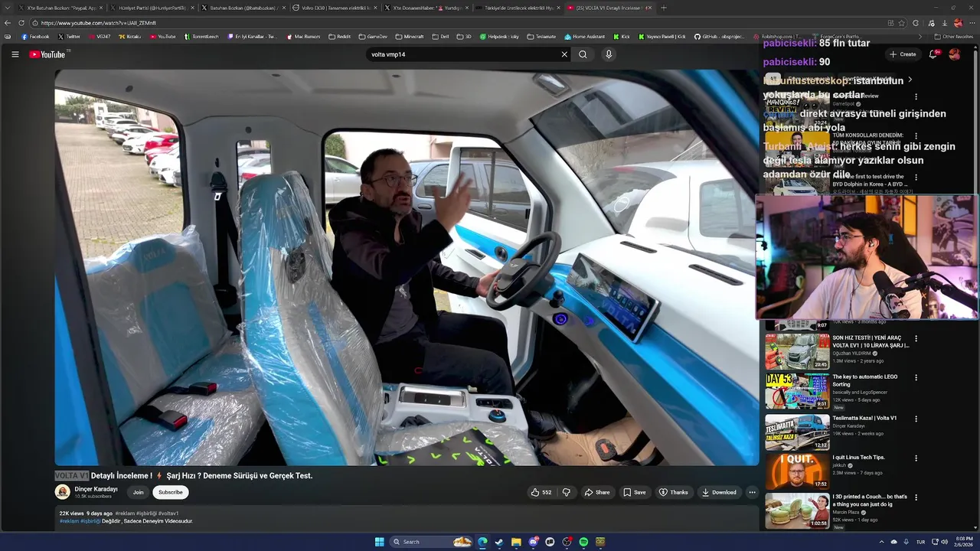Image resolution: width=980 pixels, height=551 pixels.
Task: Open the Windows Start menu
Action: pos(379,542)
